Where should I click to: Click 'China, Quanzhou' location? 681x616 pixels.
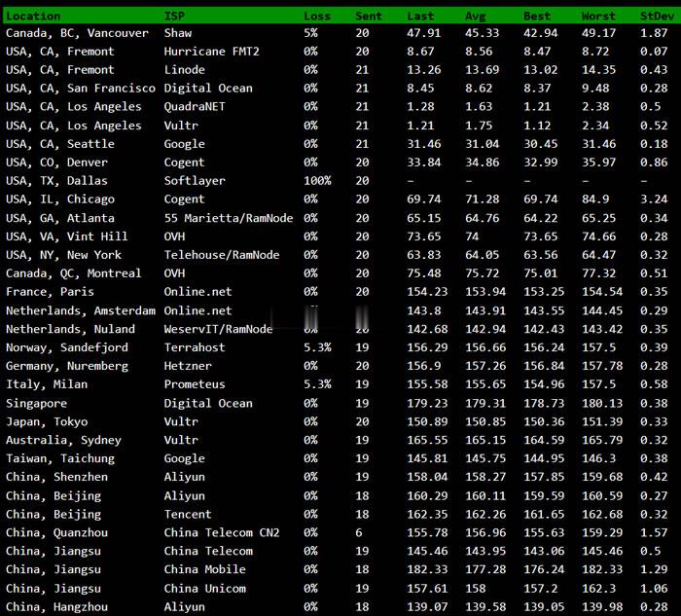tap(56, 532)
